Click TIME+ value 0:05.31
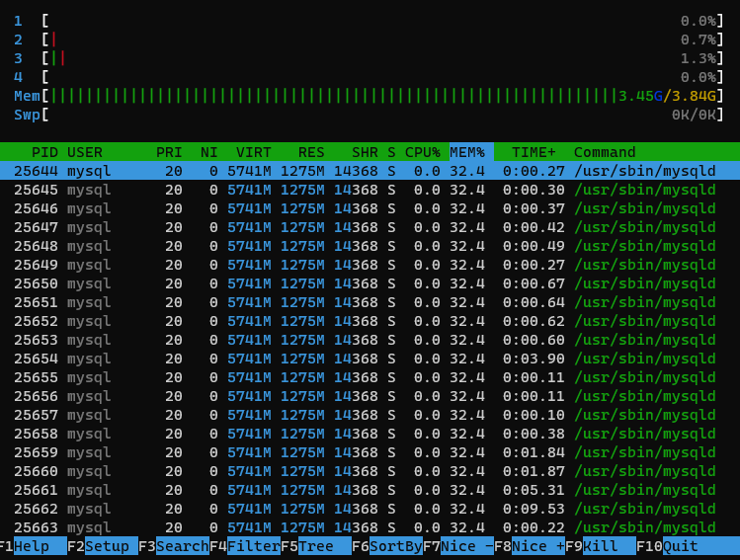Screen dimensions: 740x560 coord(534,490)
